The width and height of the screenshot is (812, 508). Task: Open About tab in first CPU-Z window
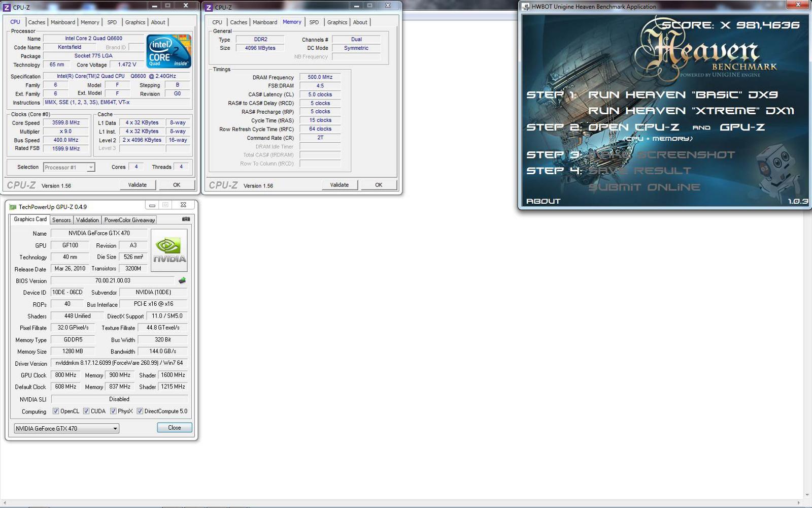click(158, 22)
